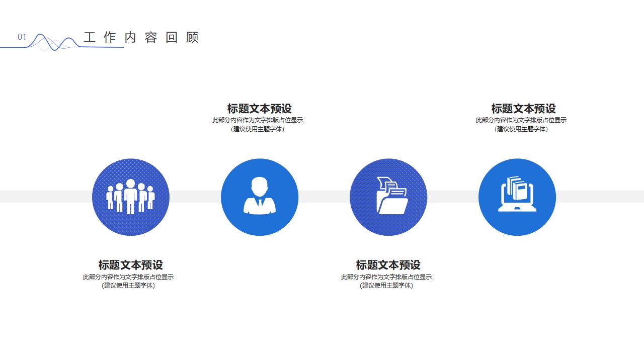Select placeholder description below folder heading

[386, 281]
